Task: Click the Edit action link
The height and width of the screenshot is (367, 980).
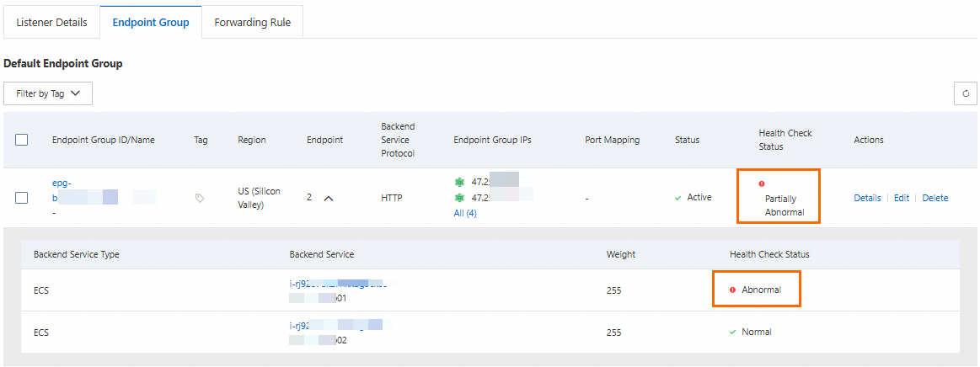Action: point(902,198)
